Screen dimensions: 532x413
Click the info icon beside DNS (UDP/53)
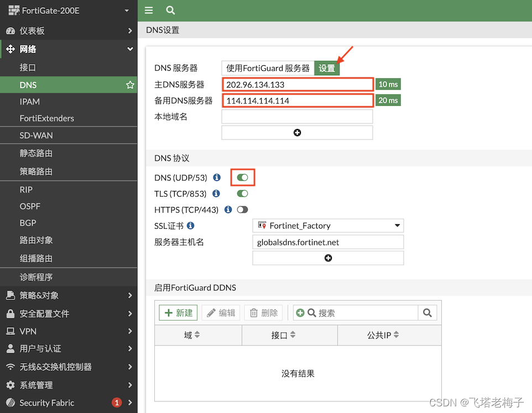[x=217, y=177]
